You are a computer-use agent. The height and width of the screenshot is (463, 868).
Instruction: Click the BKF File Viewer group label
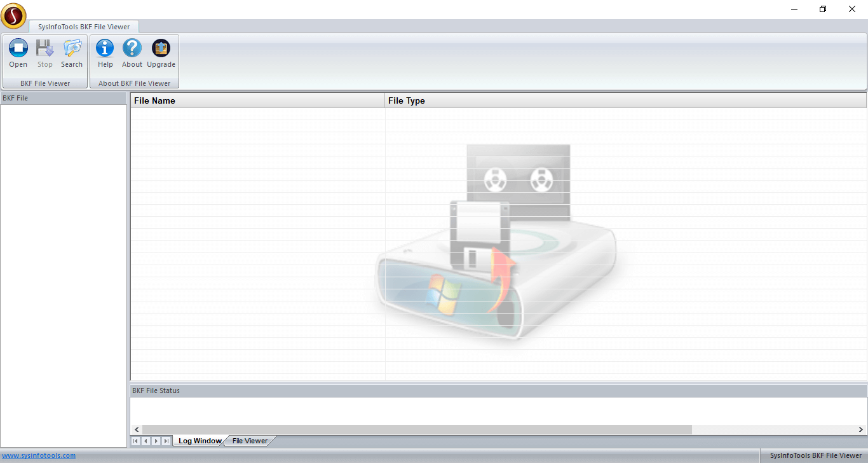pos(45,83)
